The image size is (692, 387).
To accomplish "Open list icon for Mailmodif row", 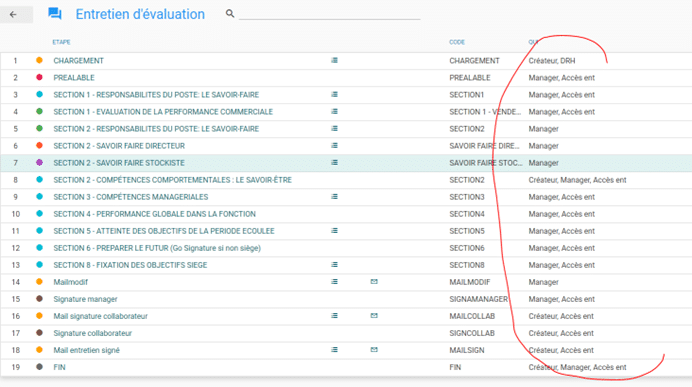I will point(335,282).
